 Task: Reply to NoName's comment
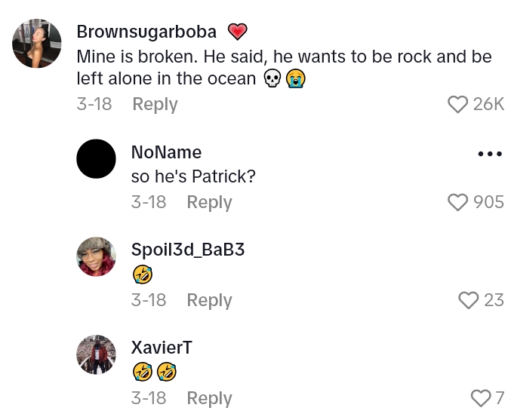pyautogui.click(x=209, y=202)
